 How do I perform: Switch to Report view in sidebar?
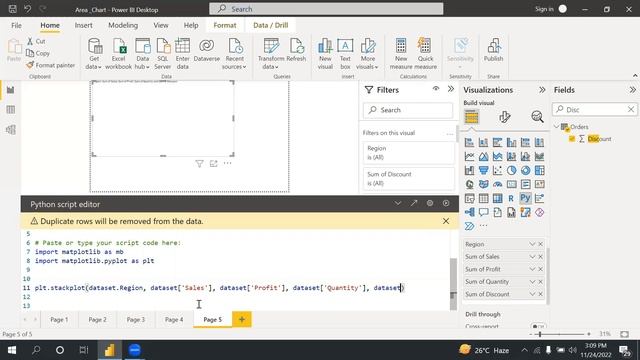tap(11, 90)
